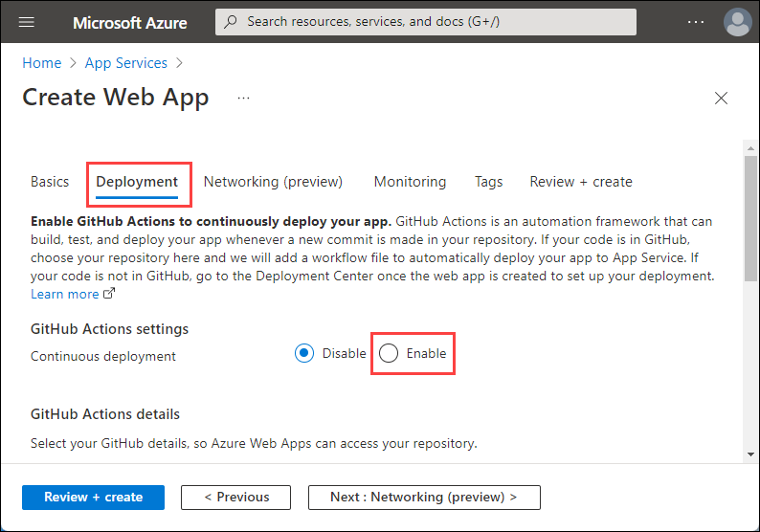
Task: Open the ellipsis beside Create Web App
Action: coord(244,98)
